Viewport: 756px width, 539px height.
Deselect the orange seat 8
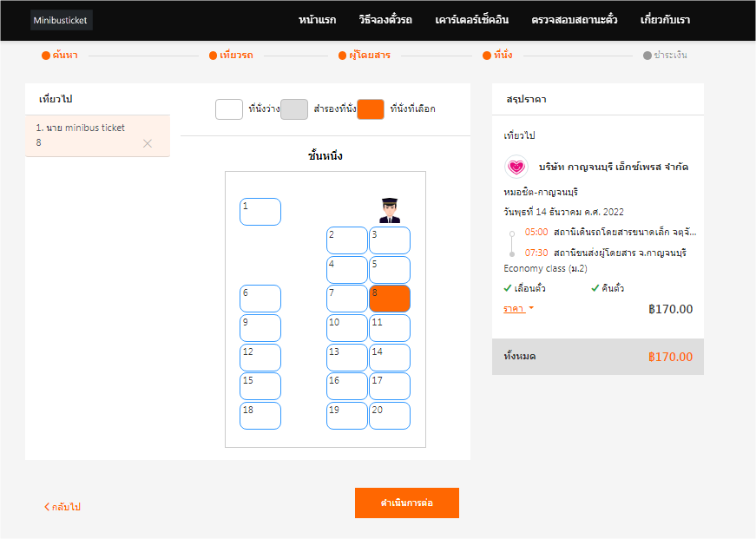[x=389, y=299]
